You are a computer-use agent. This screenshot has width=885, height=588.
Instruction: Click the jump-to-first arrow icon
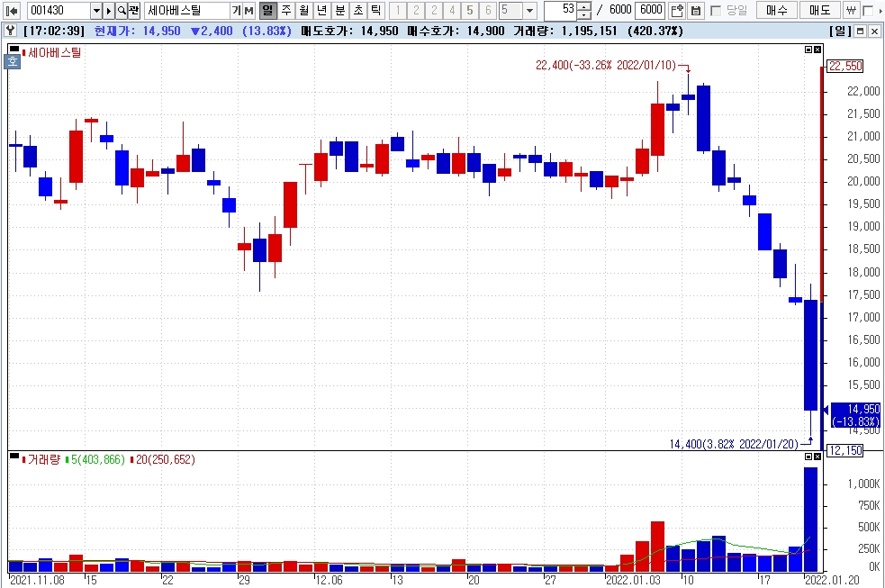click(12, 10)
